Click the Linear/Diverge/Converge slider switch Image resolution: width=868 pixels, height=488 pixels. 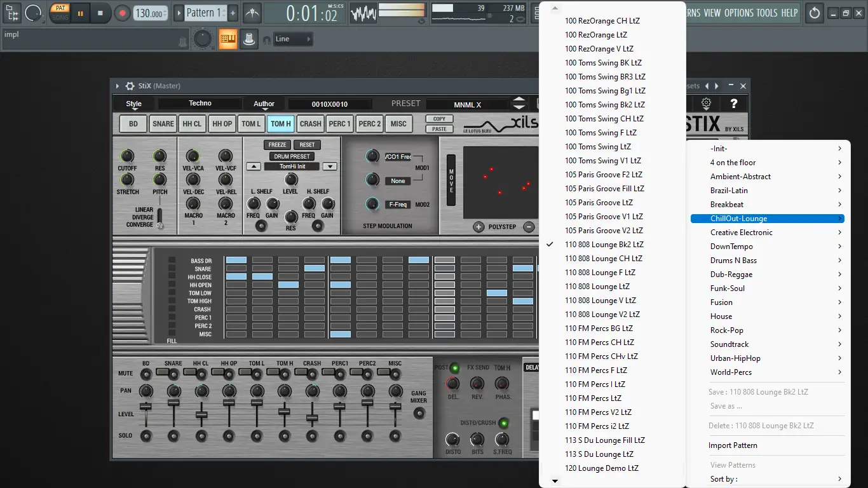(x=160, y=217)
